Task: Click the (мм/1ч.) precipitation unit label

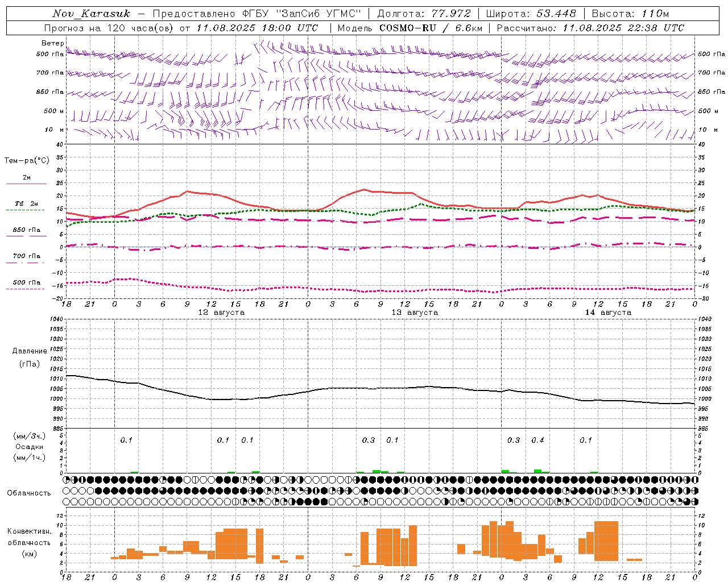Action: pyautogui.click(x=30, y=458)
